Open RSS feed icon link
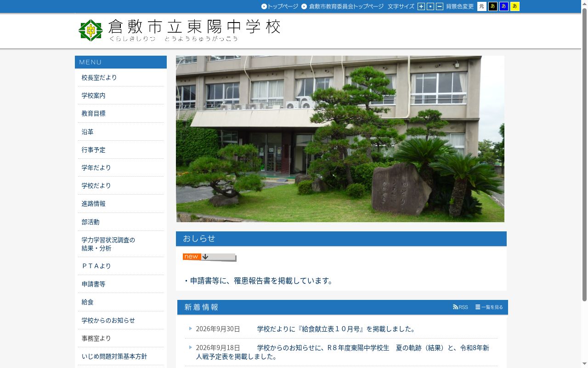This screenshot has height=368, width=588. click(x=460, y=307)
